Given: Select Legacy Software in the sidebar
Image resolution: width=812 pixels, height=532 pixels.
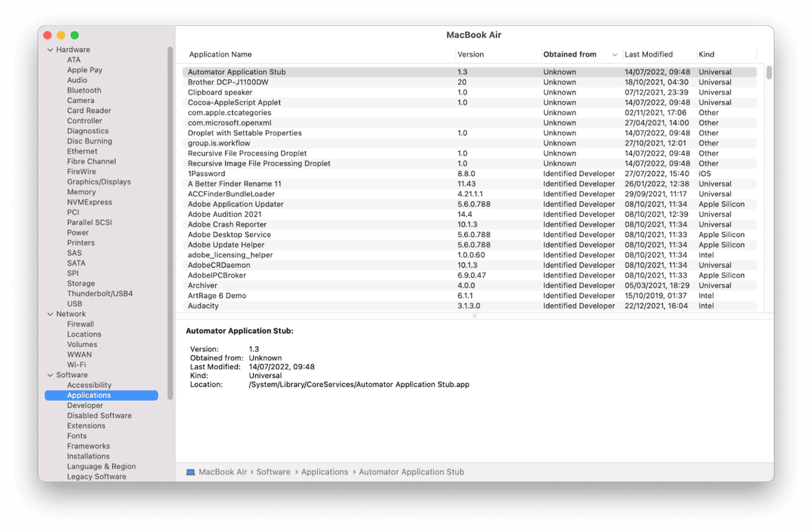Looking at the screenshot, I should click(x=96, y=477).
